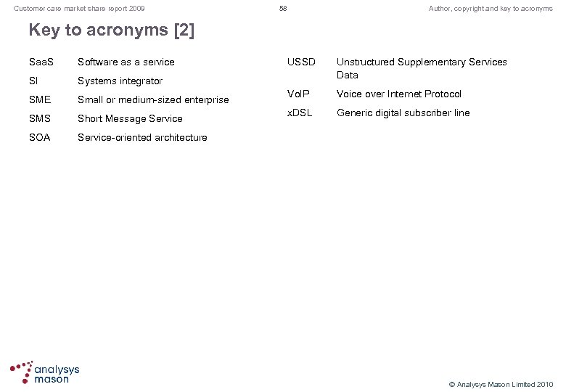Click the definition 'Generic digital subscriber line'

pos(403,113)
